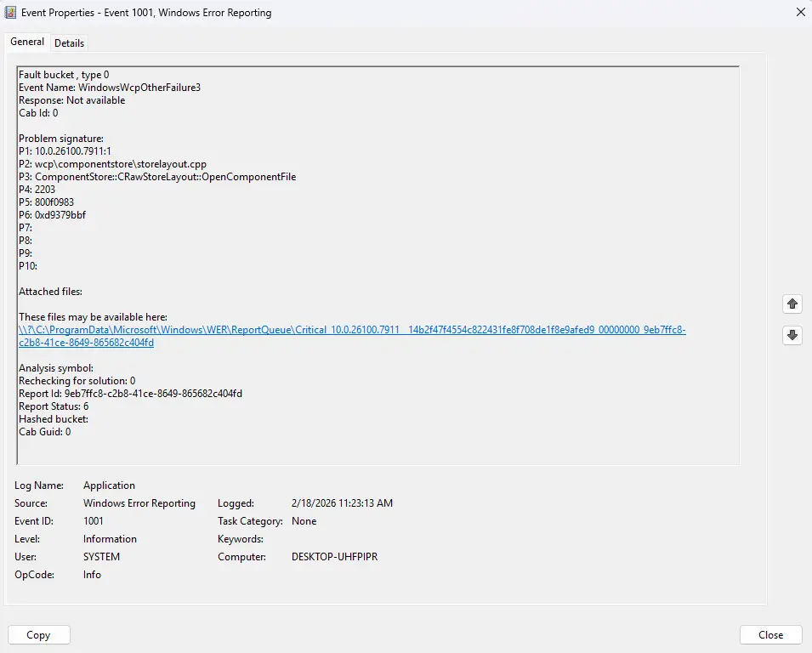Click the OpCode value 'Info'
Image resolution: width=812 pixels, height=653 pixels.
coord(92,575)
